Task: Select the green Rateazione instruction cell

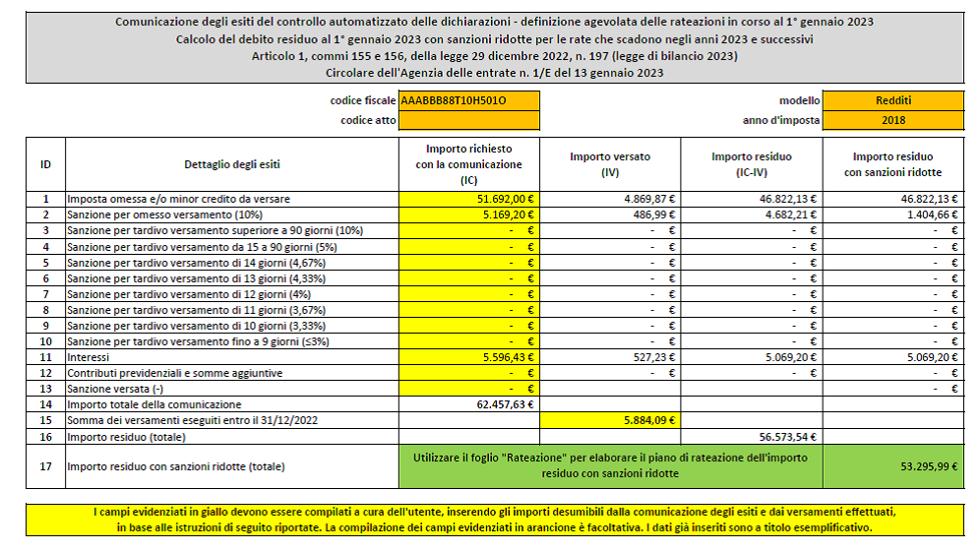Action: (x=610, y=466)
